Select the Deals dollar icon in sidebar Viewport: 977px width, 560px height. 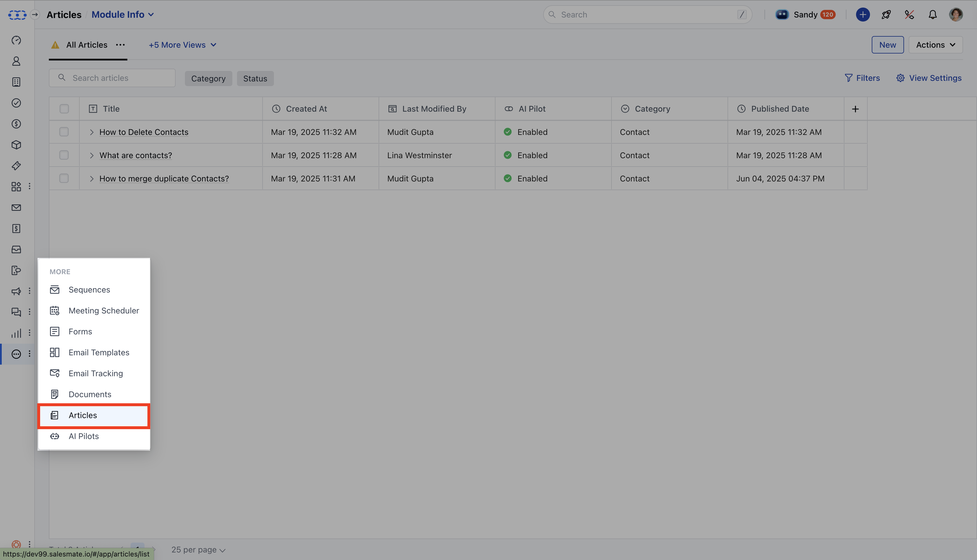pyautogui.click(x=16, y=124)
